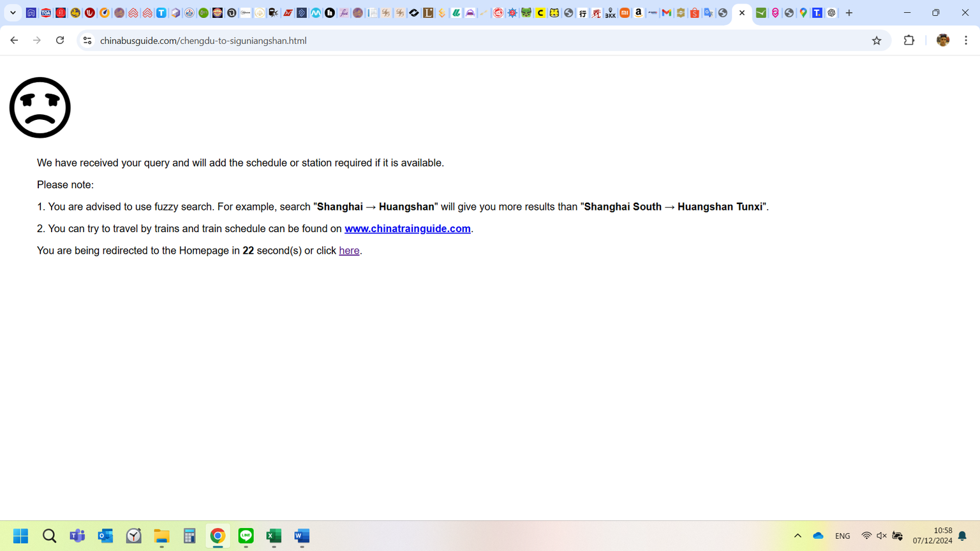This screenshot has height=551, width=980.
Task: Bookmark this page with the star icon
Action: coord(877,40)
